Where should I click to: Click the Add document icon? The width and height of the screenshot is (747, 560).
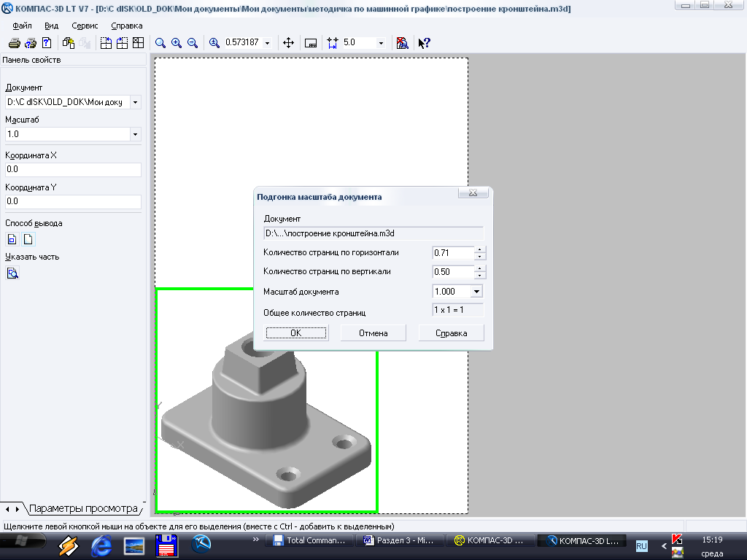click(69, 43)
